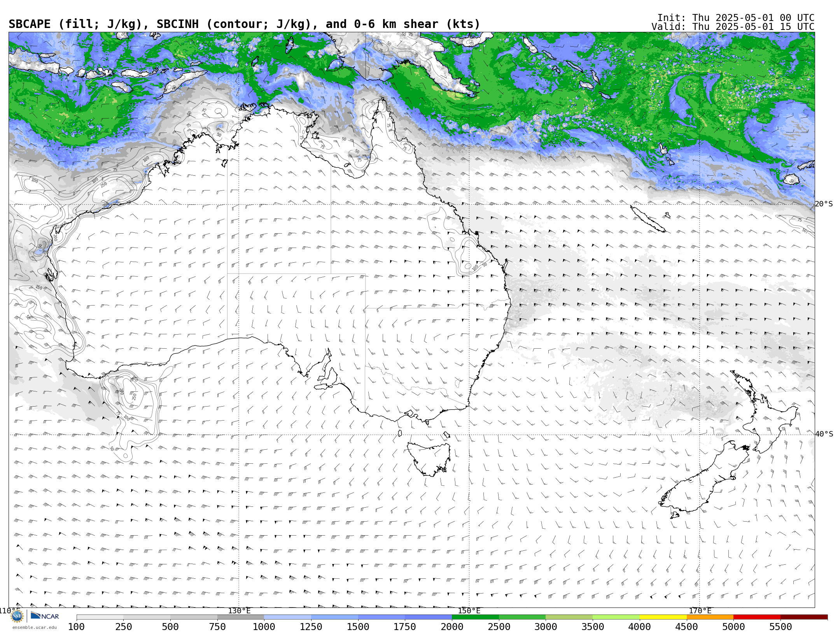The image size is (840, 632).
Task: Click the NCAR logo
Action: [45, 616]
